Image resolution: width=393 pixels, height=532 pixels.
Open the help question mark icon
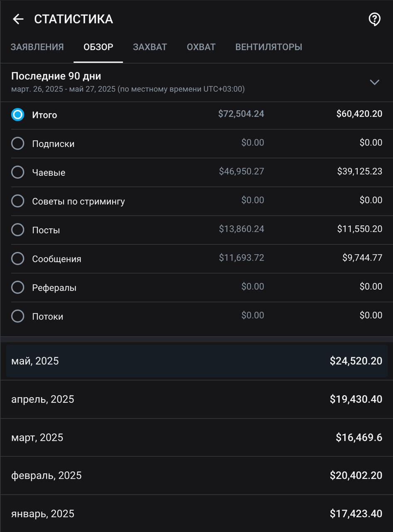click(x=375, y=19)
